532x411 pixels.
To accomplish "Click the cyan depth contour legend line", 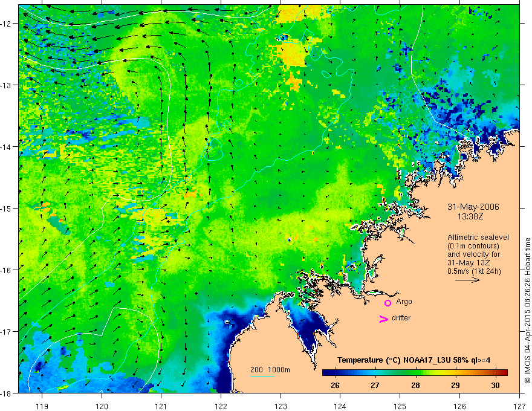I will [262, 376].
